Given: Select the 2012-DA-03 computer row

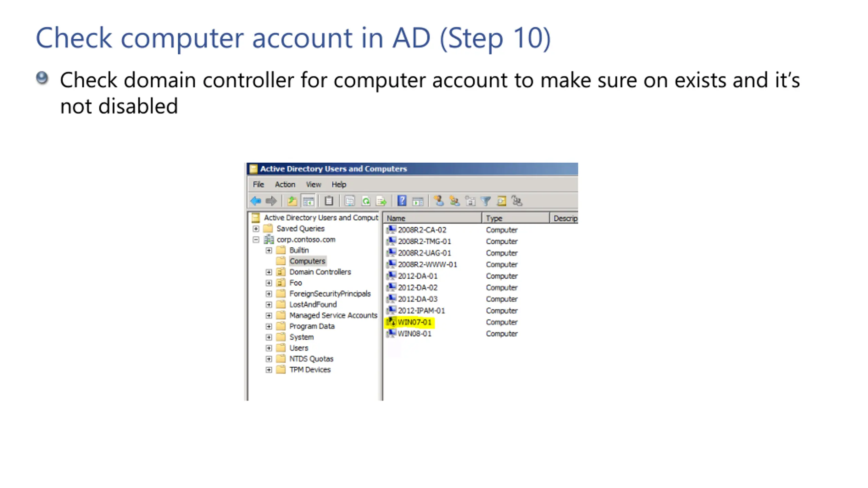Looking at the screenshot, I should pos(452,299).
